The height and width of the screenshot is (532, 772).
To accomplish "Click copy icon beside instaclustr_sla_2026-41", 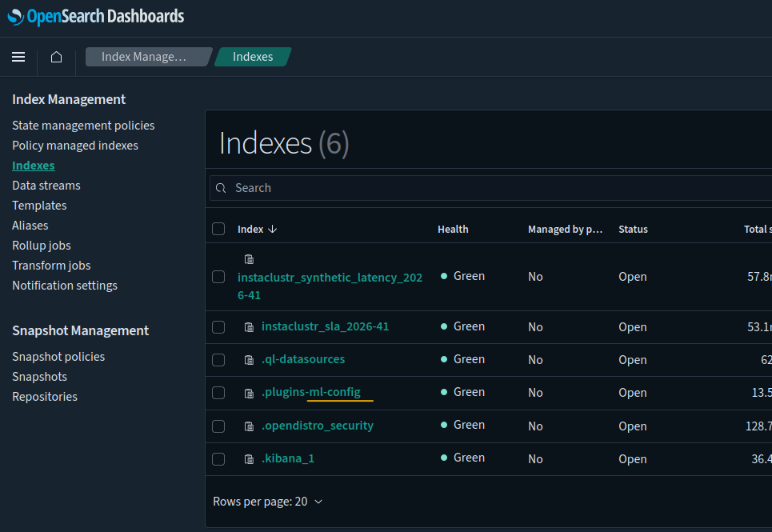I will pyautogui.click(x=249, y=327).
